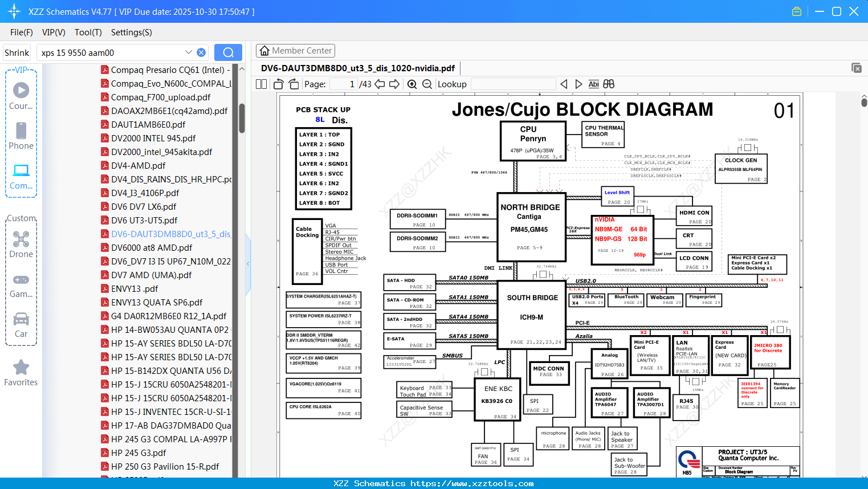Viewport: 868px width, 489px height.
Task: Clear the search box with X icon
Action: coord(201,52)
